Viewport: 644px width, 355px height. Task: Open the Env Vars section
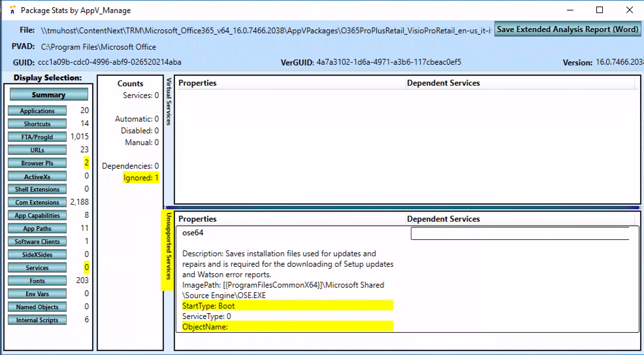(37, 294)
